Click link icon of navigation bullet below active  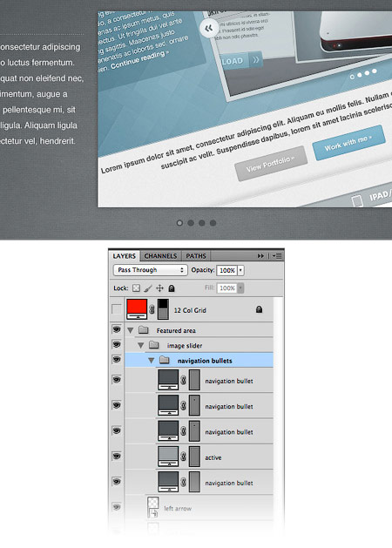[x=183, y=482]
